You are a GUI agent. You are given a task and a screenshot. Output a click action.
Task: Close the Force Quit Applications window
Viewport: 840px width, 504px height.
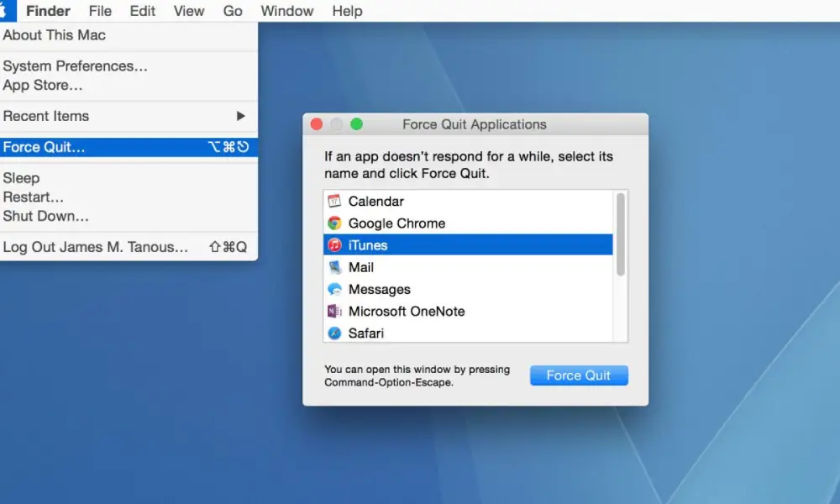317,124
